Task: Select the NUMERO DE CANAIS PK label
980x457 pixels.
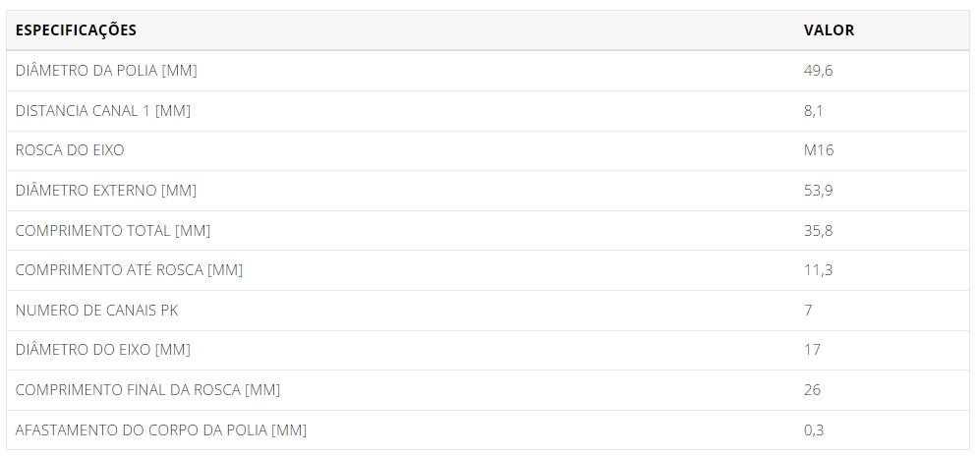Action: [97, 311]
